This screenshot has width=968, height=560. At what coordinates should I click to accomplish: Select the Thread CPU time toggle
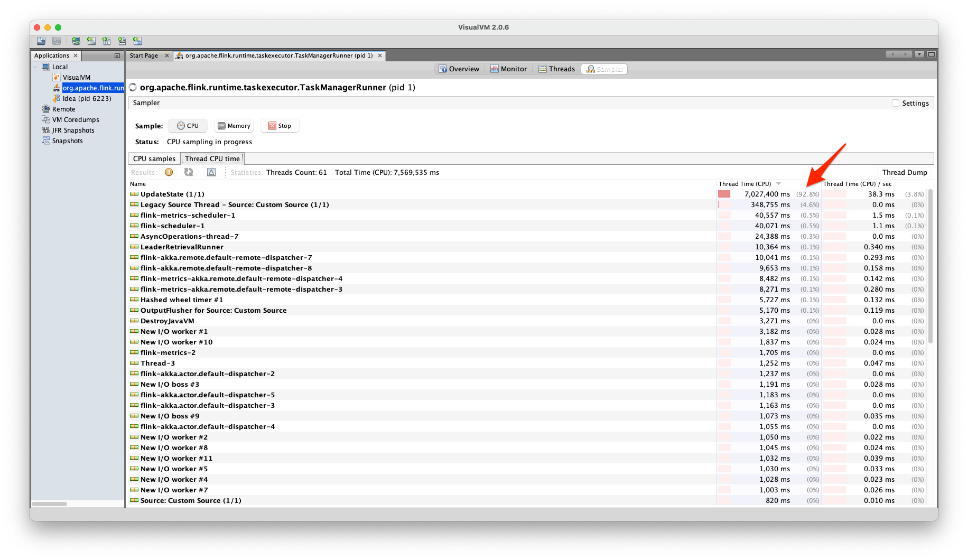click(212, 158)
